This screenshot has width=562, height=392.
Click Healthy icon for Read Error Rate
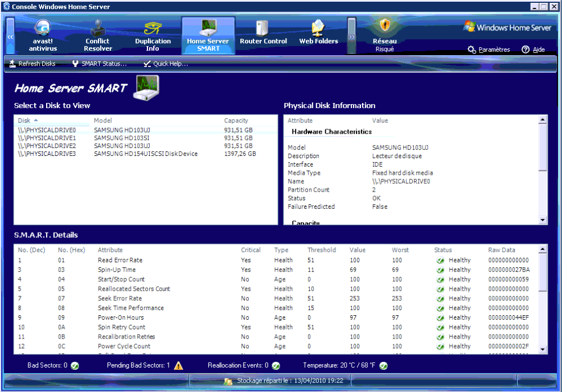pyautogui.click(x=441, y=260)
